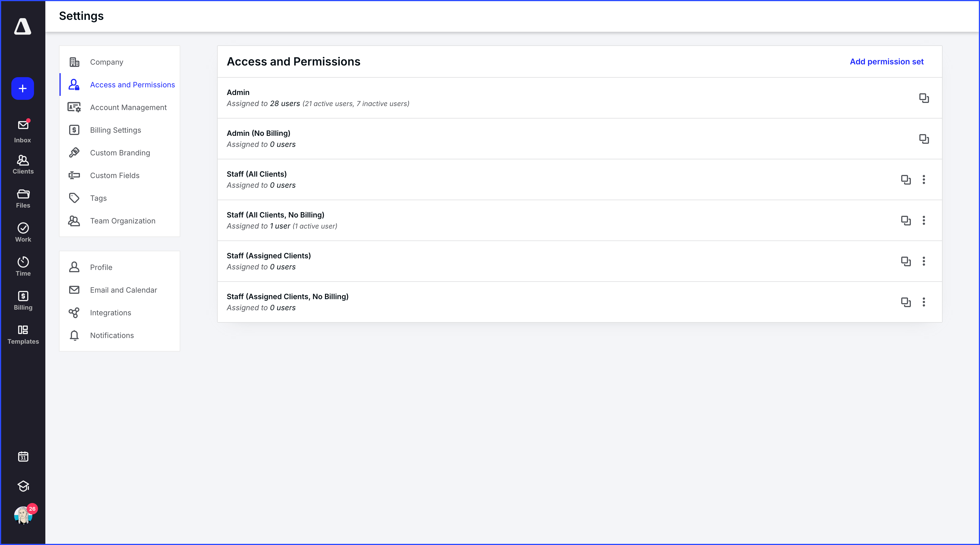
Task: Open the Inbox from sidebar
Action: click(x=23, y=130)
